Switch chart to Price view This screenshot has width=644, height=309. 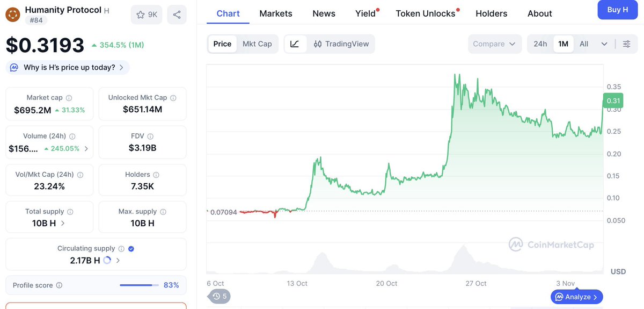point(222,44)
